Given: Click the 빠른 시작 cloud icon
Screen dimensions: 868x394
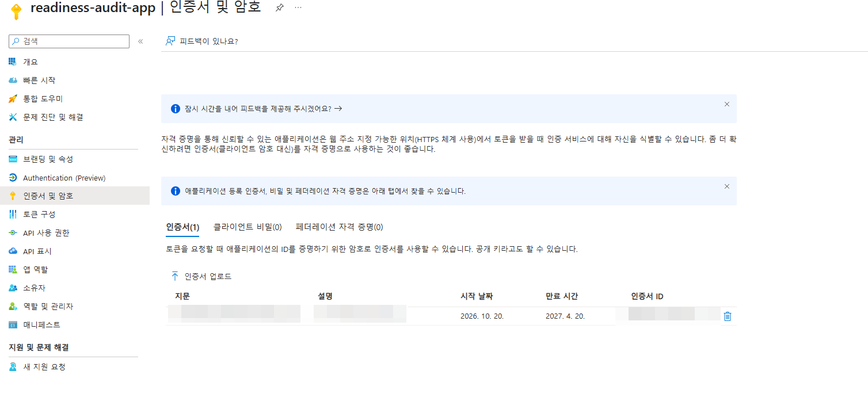Looking at the screenshot, I should tap(13, 80).
